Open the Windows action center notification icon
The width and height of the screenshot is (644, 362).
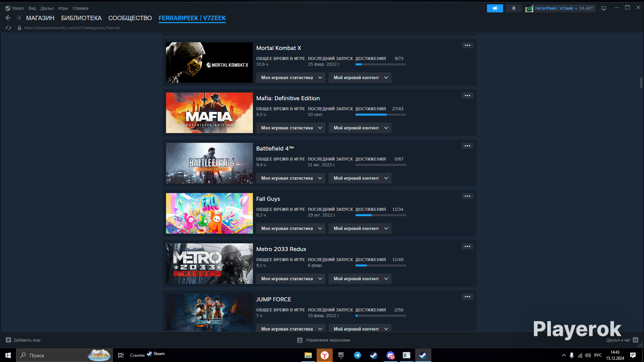click(633, 355)
